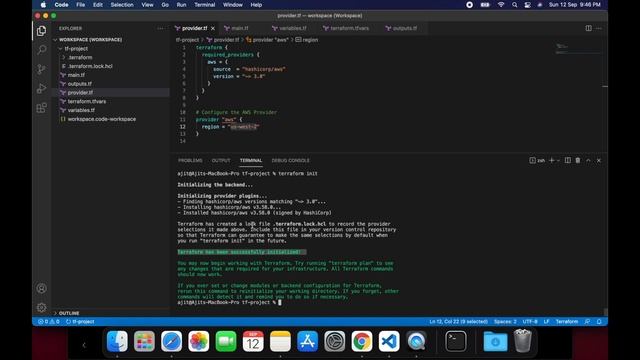The height and width of the screenshot is (360, 640).
Task: Open Terminal app from the Dock
Action: [x=456, y=341]
